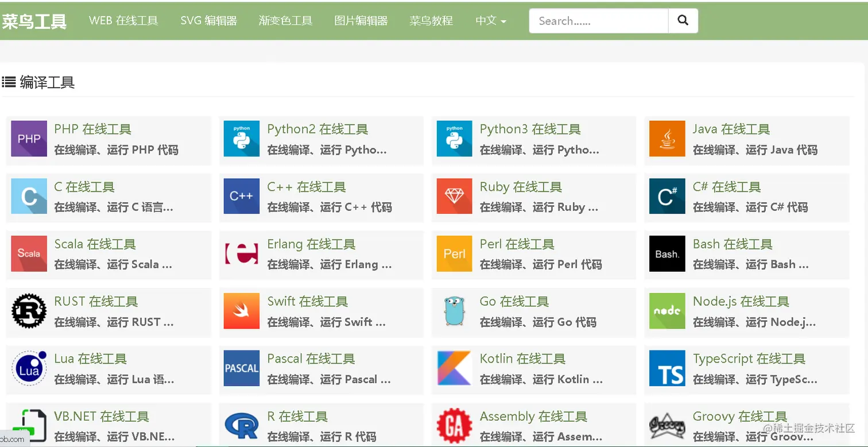Open the Go 在线工具 link
The image size is (868, 447).
click(x=514, y=302)
